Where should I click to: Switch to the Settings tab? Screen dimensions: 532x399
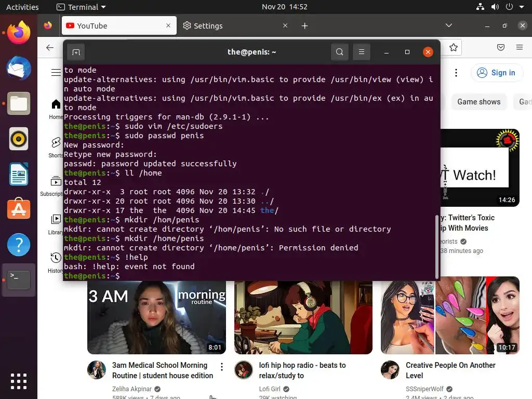point(236,25)
